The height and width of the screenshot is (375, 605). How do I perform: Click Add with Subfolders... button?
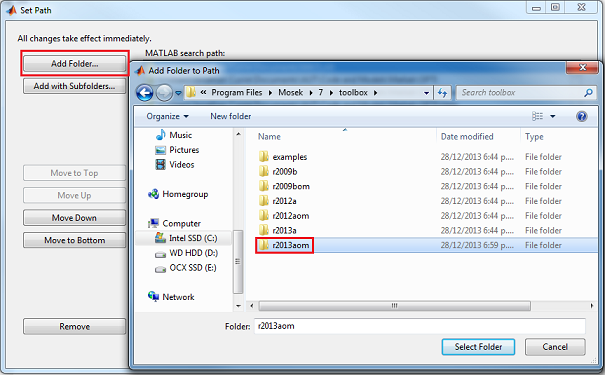74,86
